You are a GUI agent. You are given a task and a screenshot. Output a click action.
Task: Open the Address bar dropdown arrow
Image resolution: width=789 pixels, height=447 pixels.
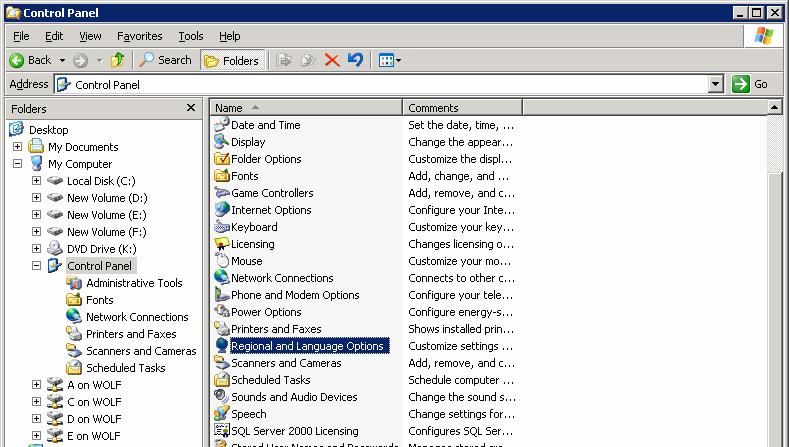pyautogui.click(x=716, y=85)
